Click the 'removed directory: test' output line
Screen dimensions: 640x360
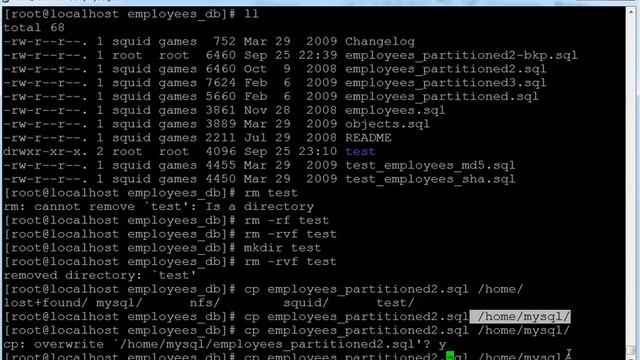point(100,276)
